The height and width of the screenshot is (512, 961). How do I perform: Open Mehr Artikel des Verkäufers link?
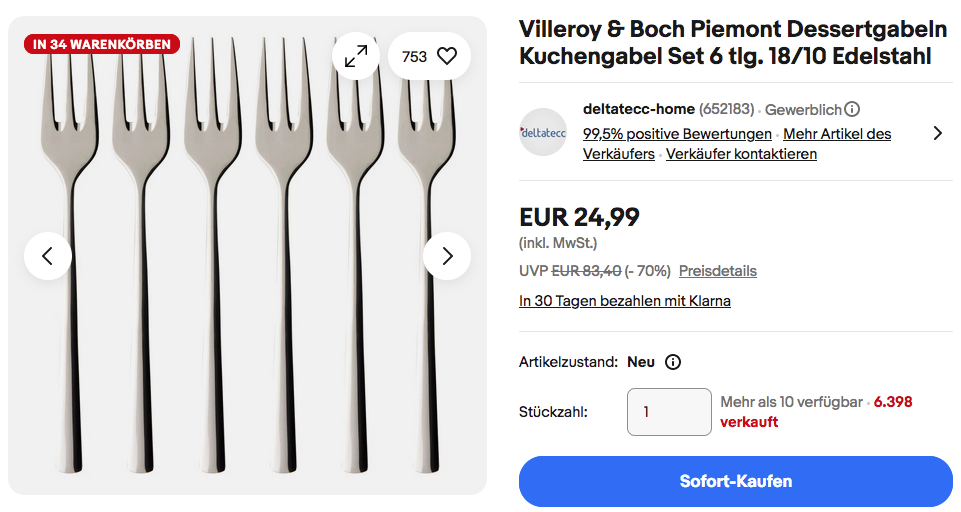point(836,134)
